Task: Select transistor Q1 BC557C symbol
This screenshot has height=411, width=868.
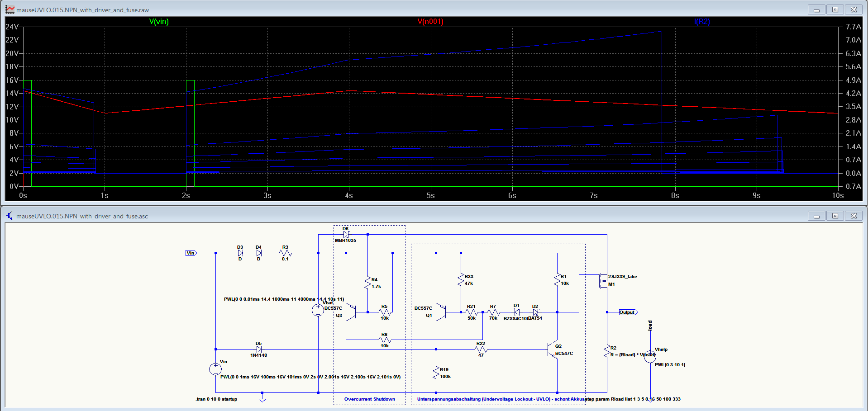Action: (441, 312)
